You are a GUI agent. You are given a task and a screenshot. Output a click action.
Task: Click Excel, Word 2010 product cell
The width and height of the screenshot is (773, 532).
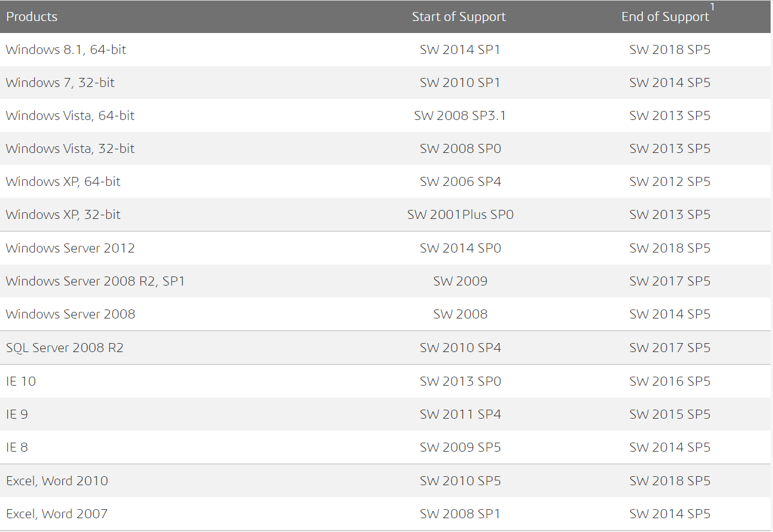[57, 480]
